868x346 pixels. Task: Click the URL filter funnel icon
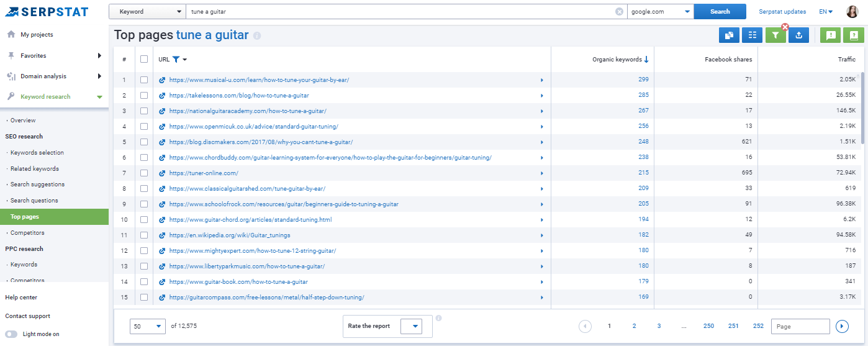[x=176, y=60]
